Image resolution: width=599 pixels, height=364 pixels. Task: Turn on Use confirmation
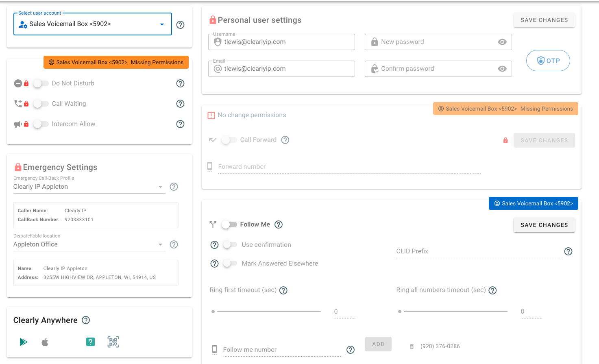pos(230,244)
